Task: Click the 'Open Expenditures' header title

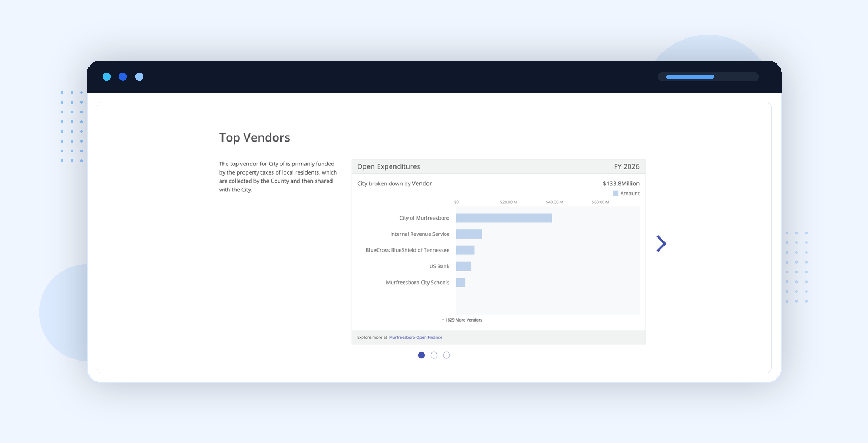Action: tap(388, 166)
